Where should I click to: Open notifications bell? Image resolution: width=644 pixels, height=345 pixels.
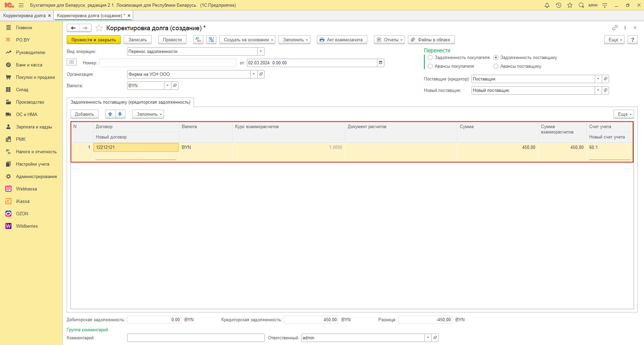pos(547,5)
